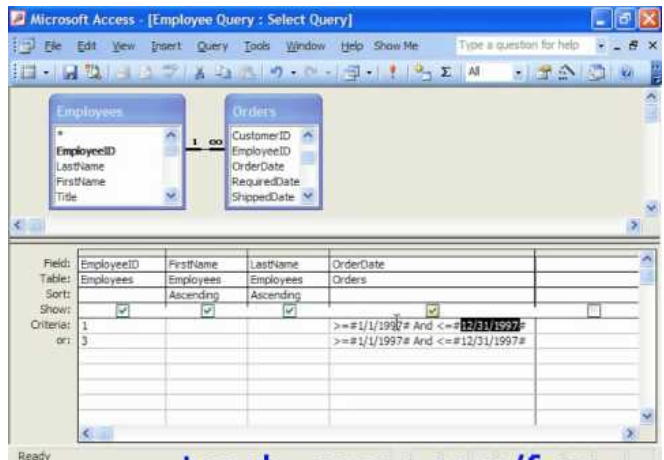The image size is (664, 460).
Task: Expand the Undo history dropdown arrow
Action: coord(293,73)
